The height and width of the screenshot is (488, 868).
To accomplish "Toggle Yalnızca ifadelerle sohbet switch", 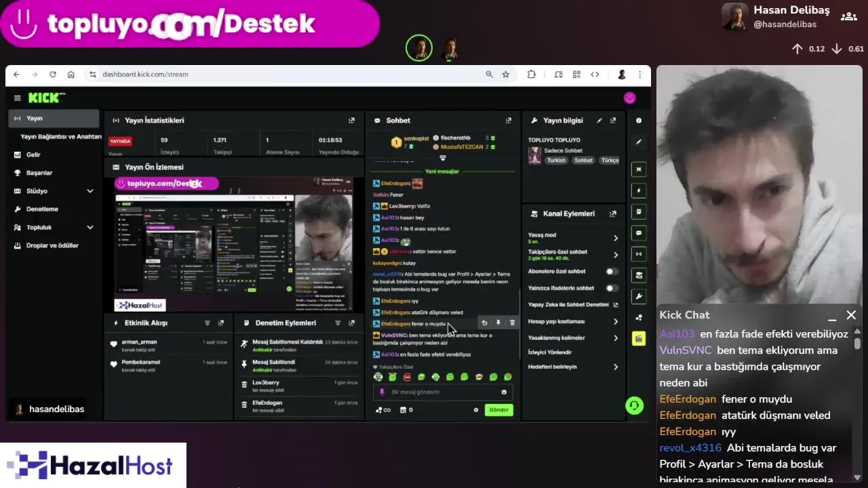I will 612,288.
